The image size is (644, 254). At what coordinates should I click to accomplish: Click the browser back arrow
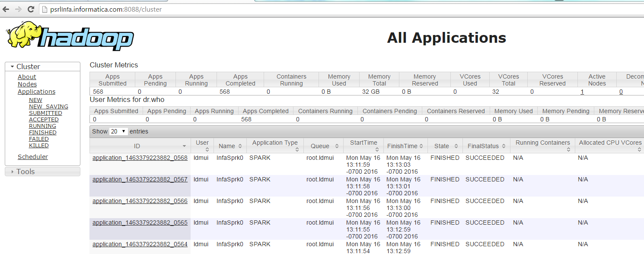[x=6, y=9]
